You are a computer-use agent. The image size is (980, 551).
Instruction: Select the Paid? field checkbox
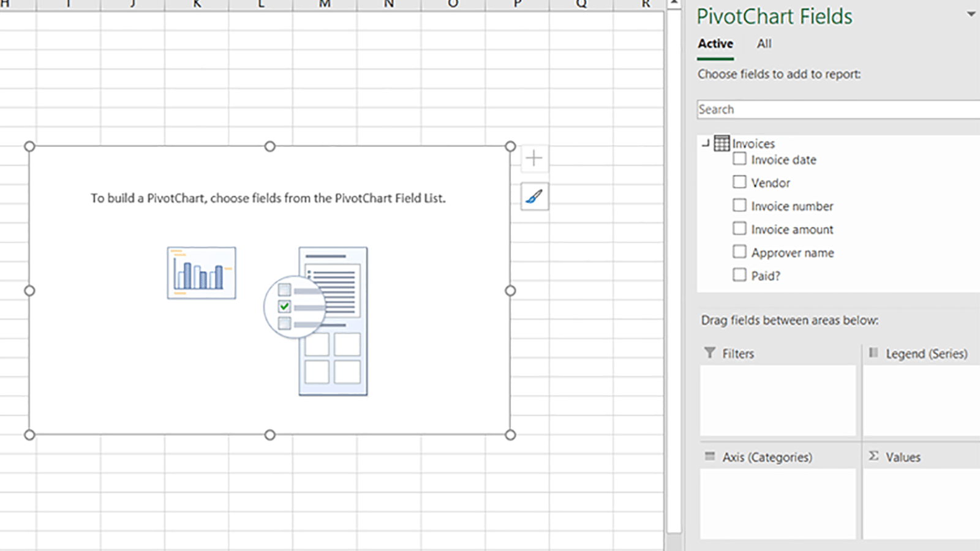[740, 275]
